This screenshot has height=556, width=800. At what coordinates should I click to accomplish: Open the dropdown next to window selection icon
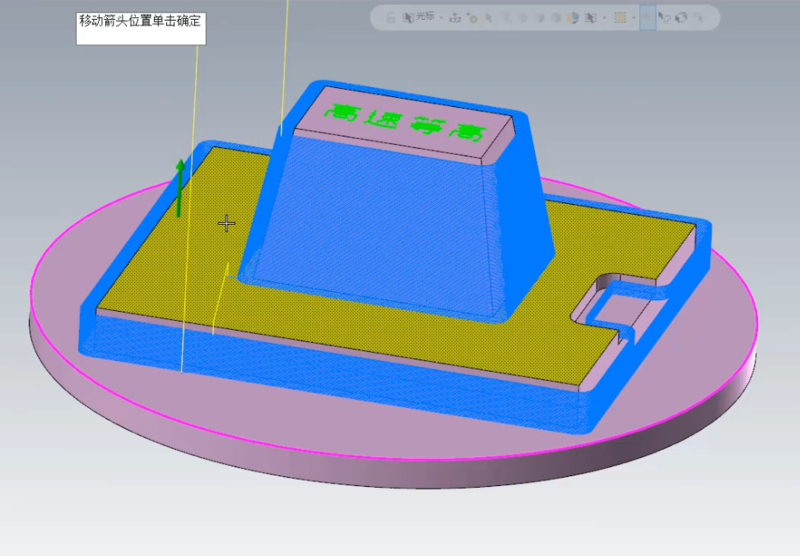(634, 17)
